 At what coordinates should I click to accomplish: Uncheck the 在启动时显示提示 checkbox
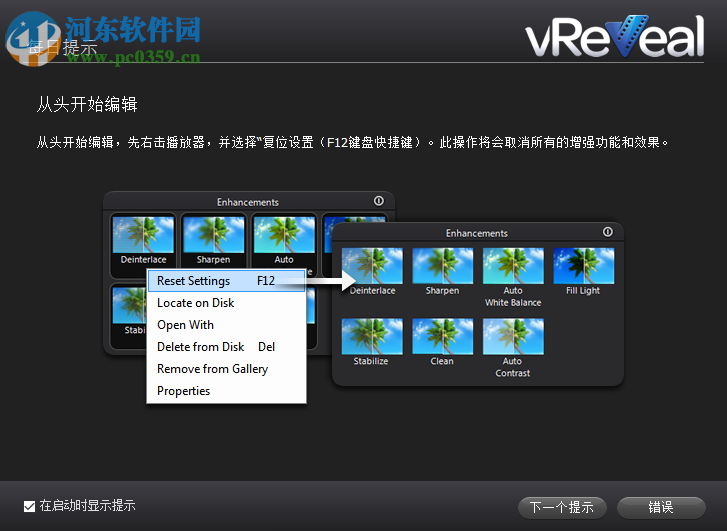[x=30, y=506]
